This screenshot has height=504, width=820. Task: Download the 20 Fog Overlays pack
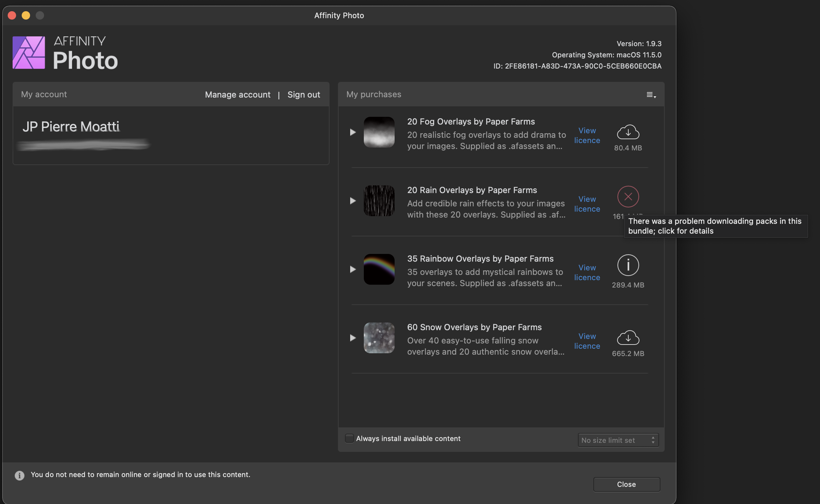point(628,132)
